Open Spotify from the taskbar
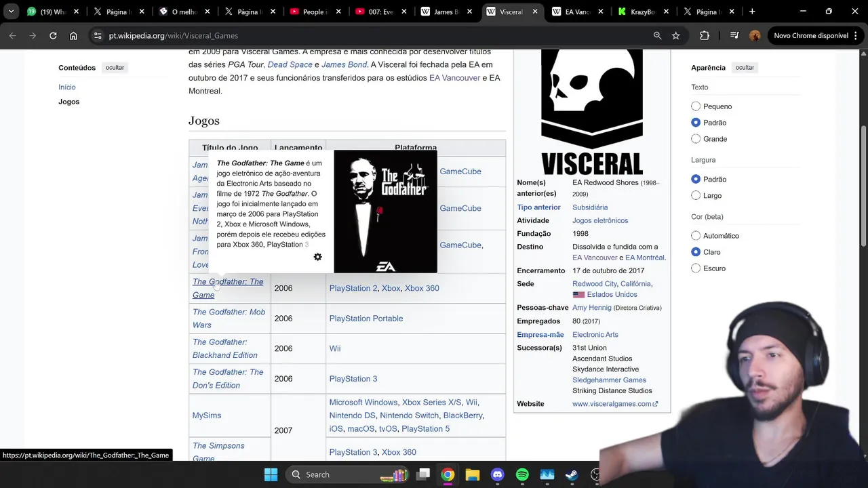868x488 pixels. coord(522,474)
